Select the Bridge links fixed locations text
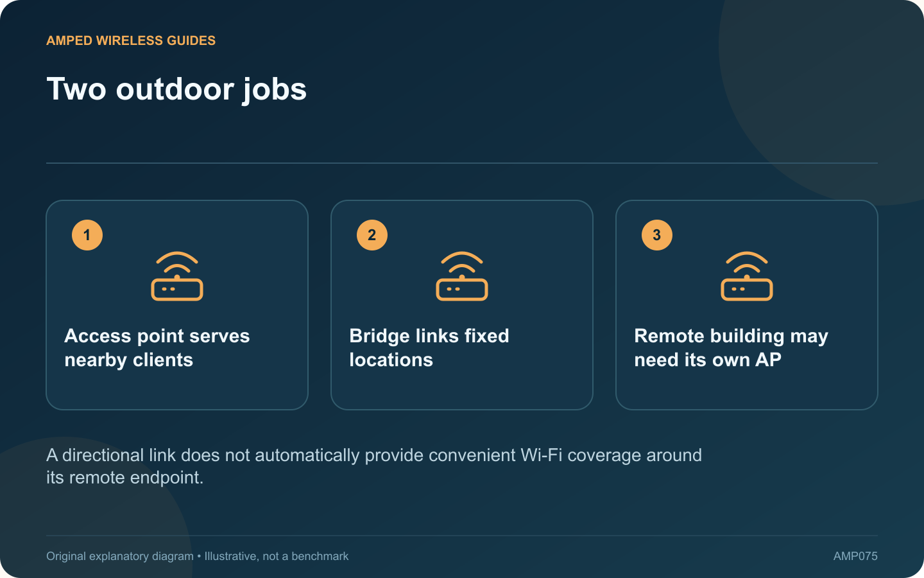 point(429,348)
